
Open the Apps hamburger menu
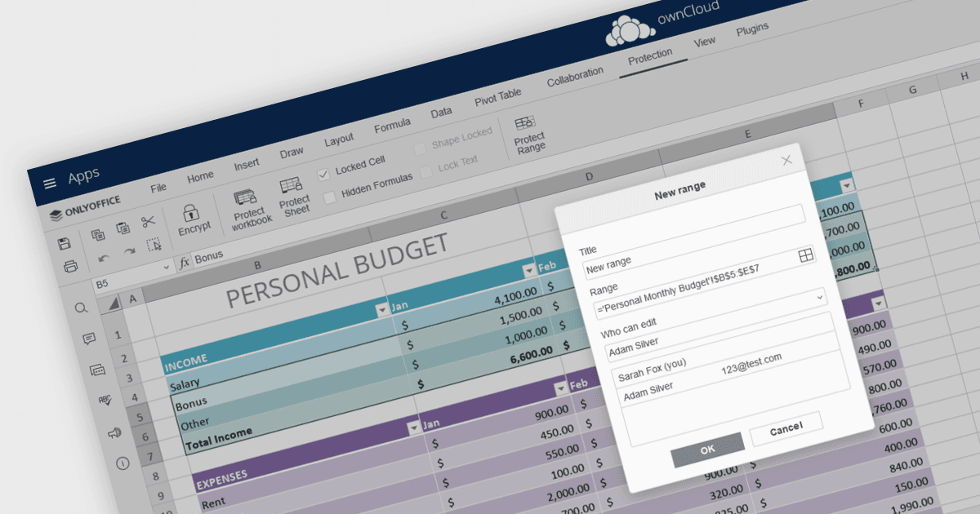pyautogui.click(x=50, y=184)
